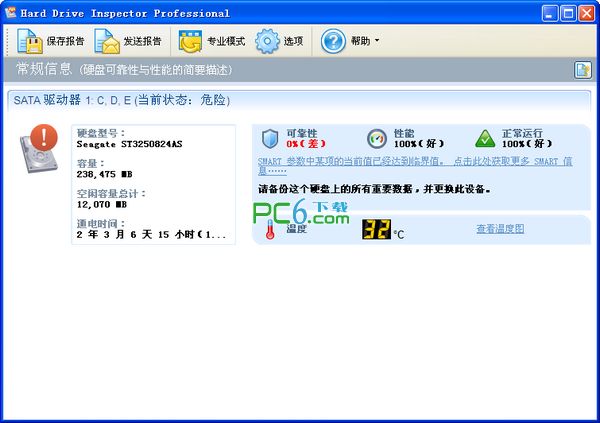
Task: Click the Send Report (发送报告) envelope icon
Action: (107, 41)
